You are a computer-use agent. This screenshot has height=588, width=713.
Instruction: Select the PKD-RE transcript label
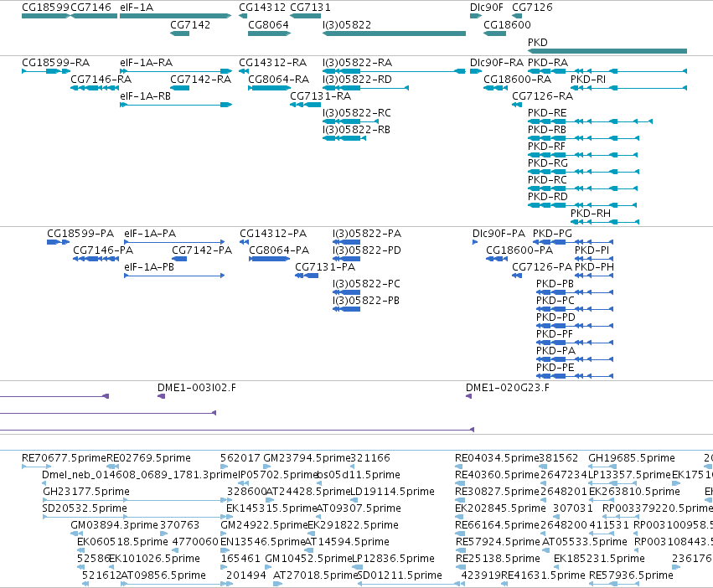[x=547, y=113]
